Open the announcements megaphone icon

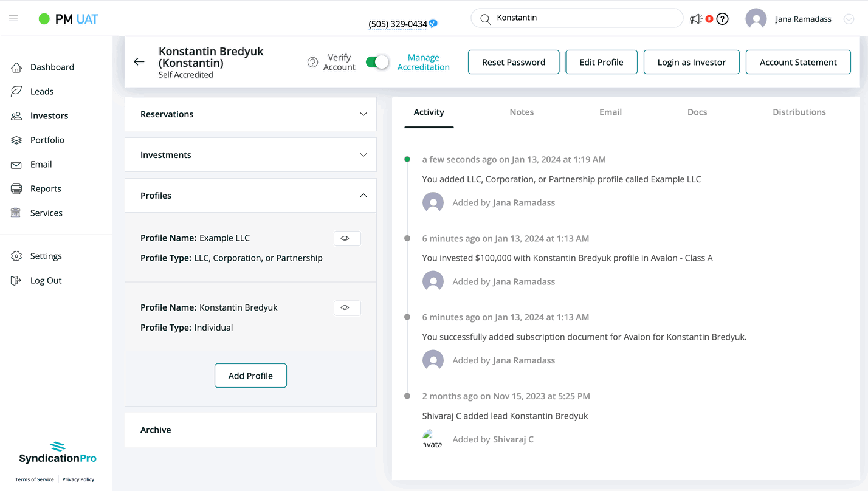tap(696, 19)
